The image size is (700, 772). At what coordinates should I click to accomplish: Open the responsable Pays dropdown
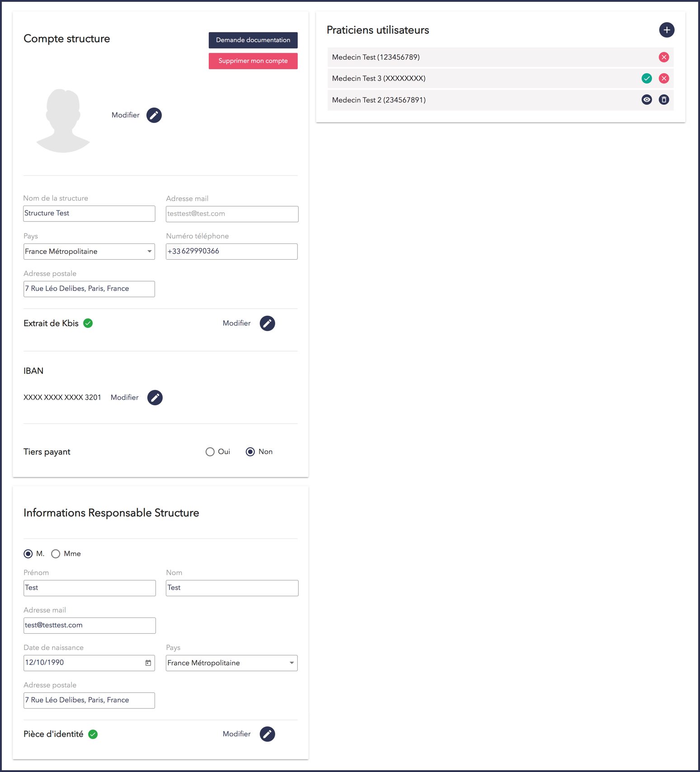click(231, 663)
